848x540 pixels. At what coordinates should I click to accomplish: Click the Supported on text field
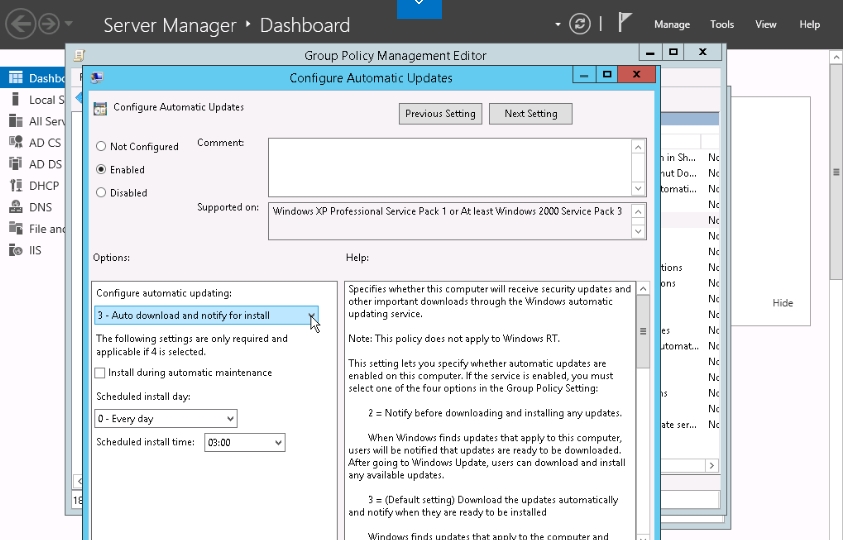[449, 221]
